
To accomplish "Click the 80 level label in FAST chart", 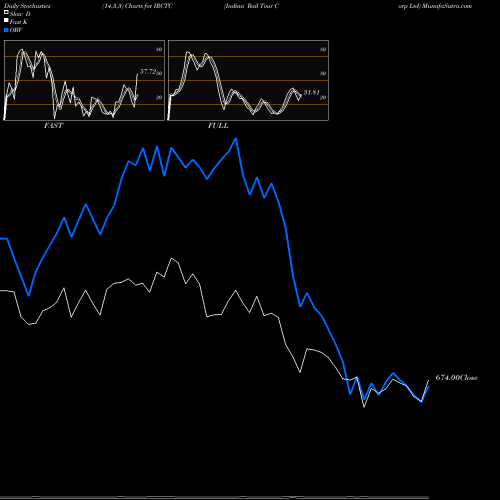I will click(159, 50).
